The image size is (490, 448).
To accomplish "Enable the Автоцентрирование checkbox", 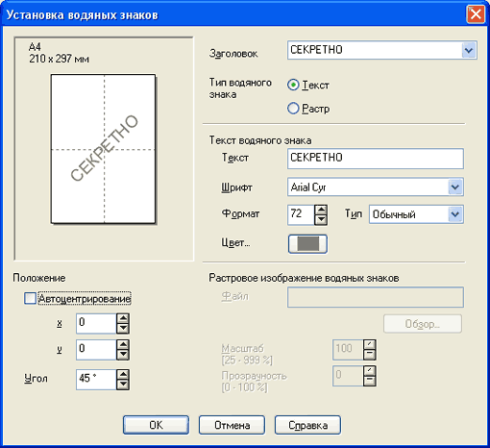I will coord(30,299).
